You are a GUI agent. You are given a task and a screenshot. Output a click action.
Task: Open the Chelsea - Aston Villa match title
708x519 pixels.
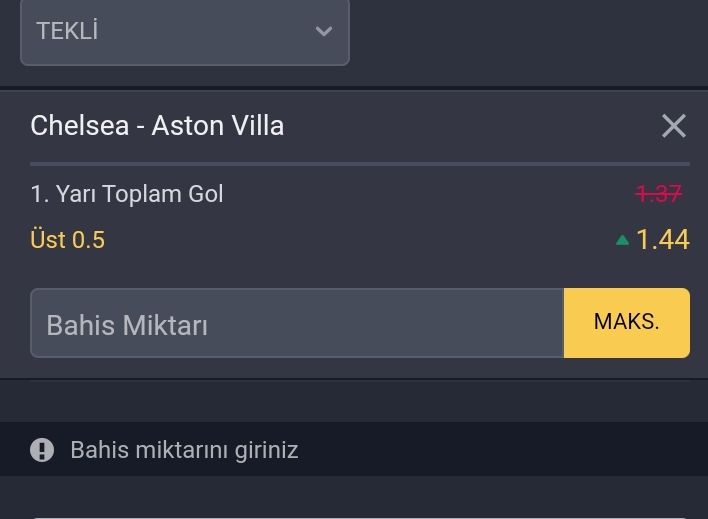[x=157, y=125]
